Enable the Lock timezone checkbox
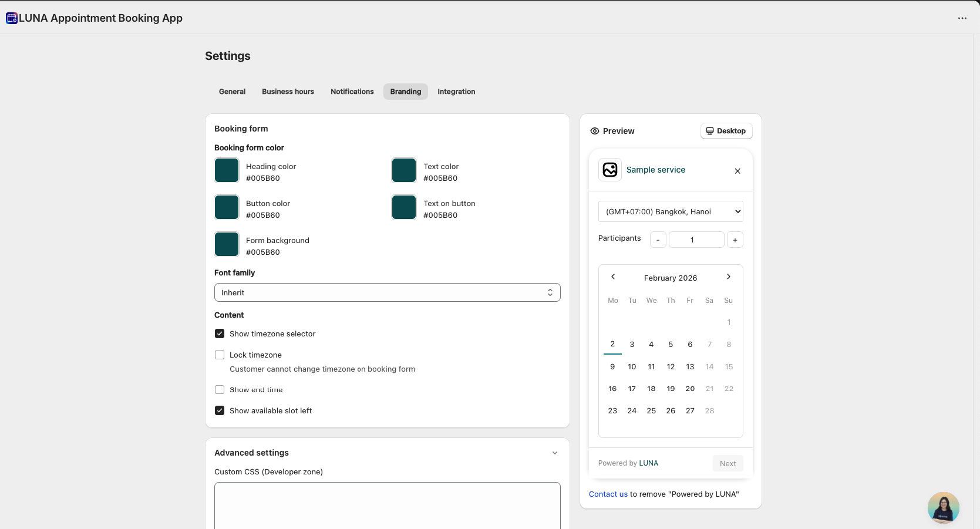 coord(220,355)
